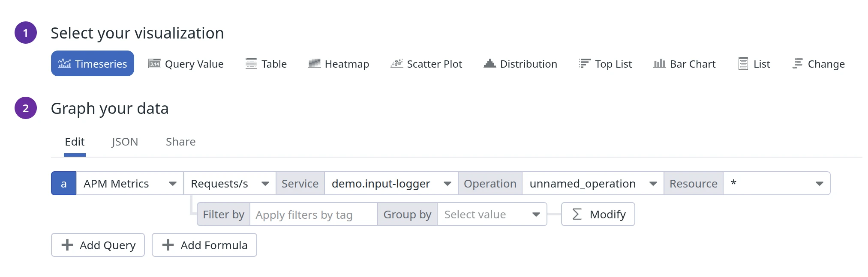This screenshot has width=868, height=277.
Task: Open the APM Metrics data source dropdown
Action: click(129, 184)
